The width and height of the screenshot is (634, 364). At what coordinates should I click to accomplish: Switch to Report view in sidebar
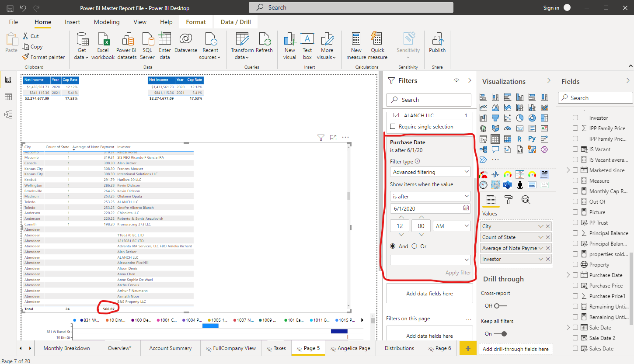coord(8,80)
